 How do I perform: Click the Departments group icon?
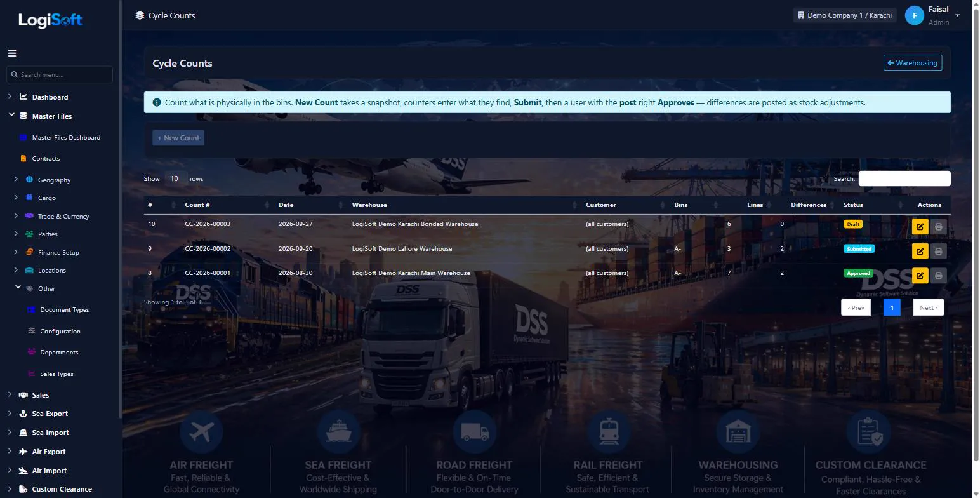(31, 352)
